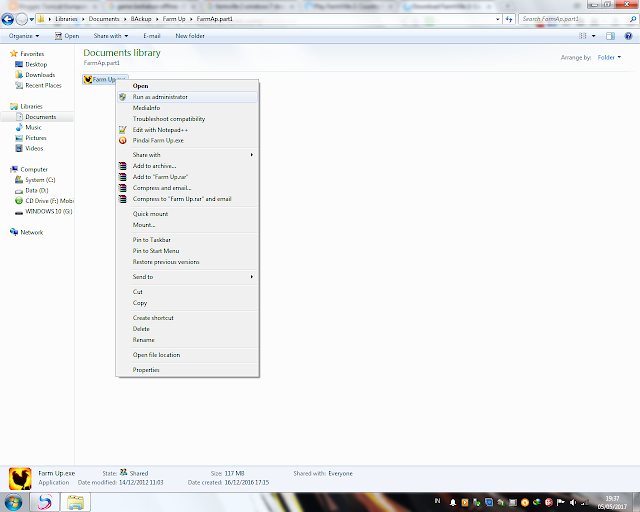
Task: Click the New folder button
Action: (x=190, y=36)
